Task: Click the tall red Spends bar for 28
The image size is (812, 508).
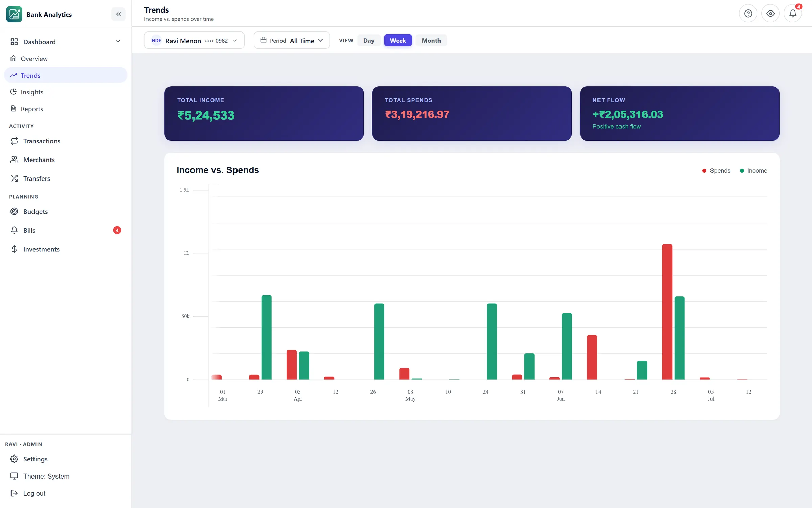Action: tap(667, 312)
